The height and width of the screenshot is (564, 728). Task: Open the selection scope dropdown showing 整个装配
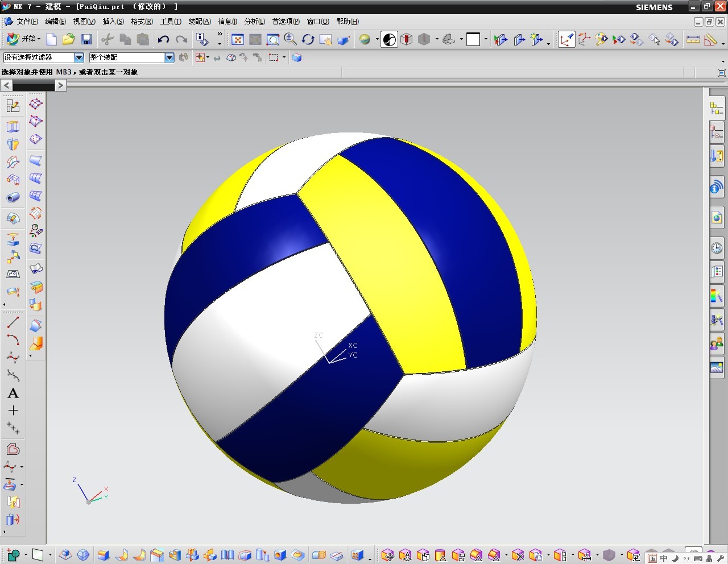169,57
